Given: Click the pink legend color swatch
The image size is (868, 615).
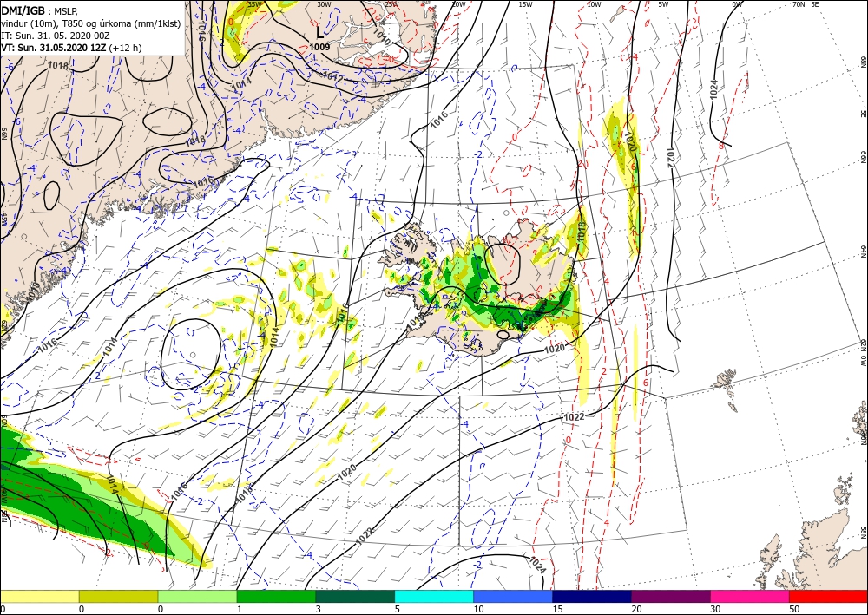Looking at the screenshot, I should pos(750,596).
